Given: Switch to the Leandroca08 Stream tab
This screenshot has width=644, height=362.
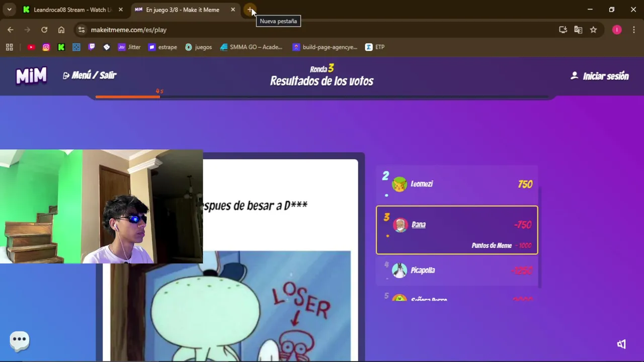Looking at the screenshot, I should 71,10.
